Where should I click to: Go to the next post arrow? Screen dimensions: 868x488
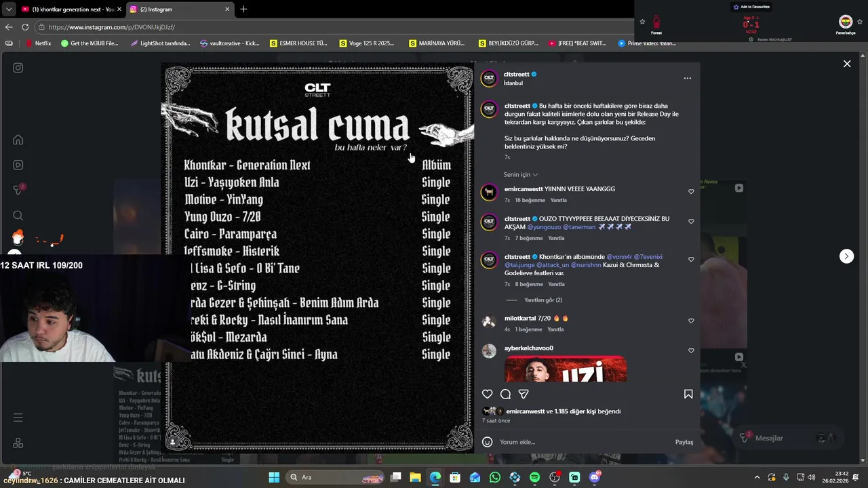(x=846, y=256)
